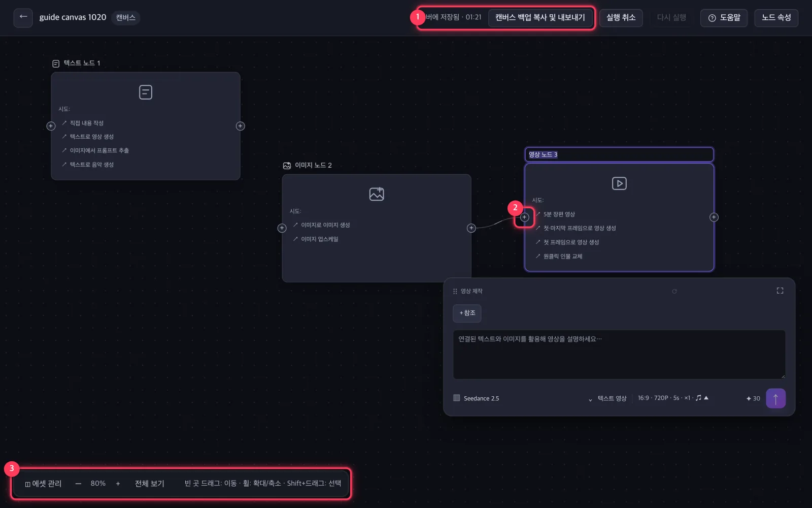The width and height of the screenshot is (812, 508).
Task: Expand the 영상 제작 panel to fullscreen
Action: point(780,291)
